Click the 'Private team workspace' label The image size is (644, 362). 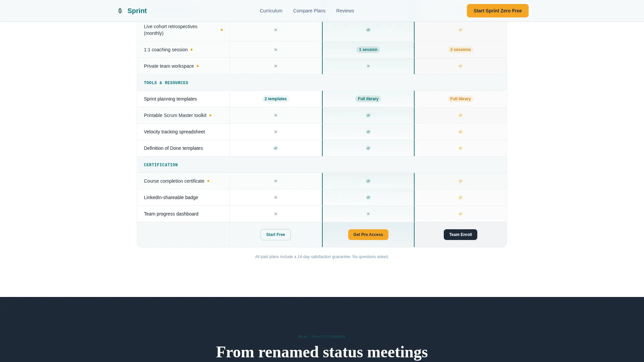click(x=169, y=66)
